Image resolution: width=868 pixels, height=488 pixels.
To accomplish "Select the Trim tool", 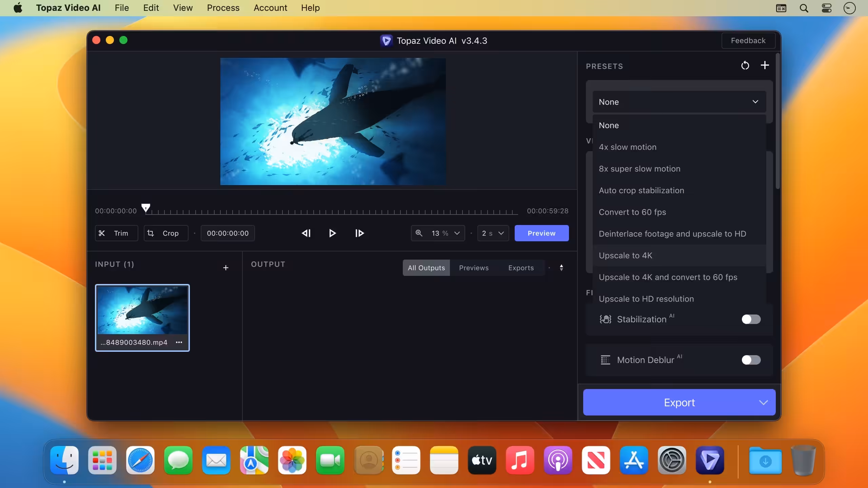I will point(116,233).
